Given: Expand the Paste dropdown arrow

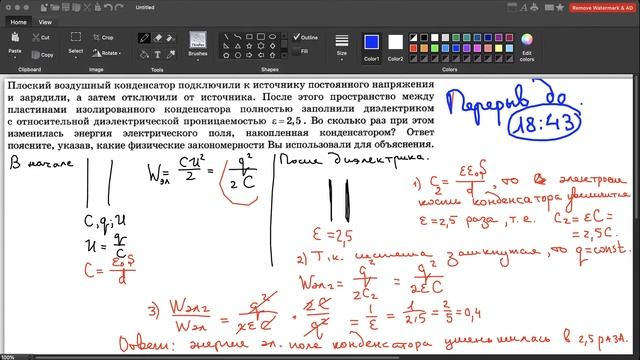Looking at the screenshot, I should coord(15,58).
